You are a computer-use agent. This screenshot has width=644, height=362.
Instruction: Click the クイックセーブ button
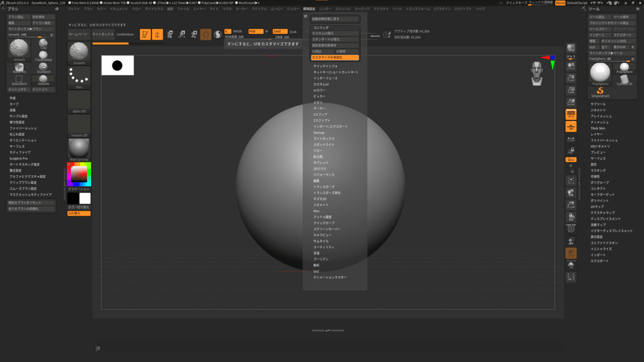point(517,3)
